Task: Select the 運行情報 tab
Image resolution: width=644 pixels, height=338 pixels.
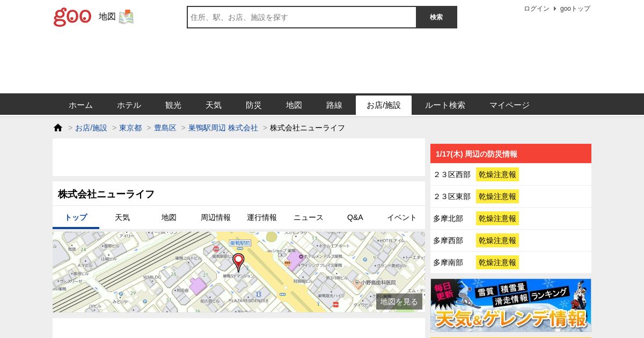Action: tap(262, 217)
